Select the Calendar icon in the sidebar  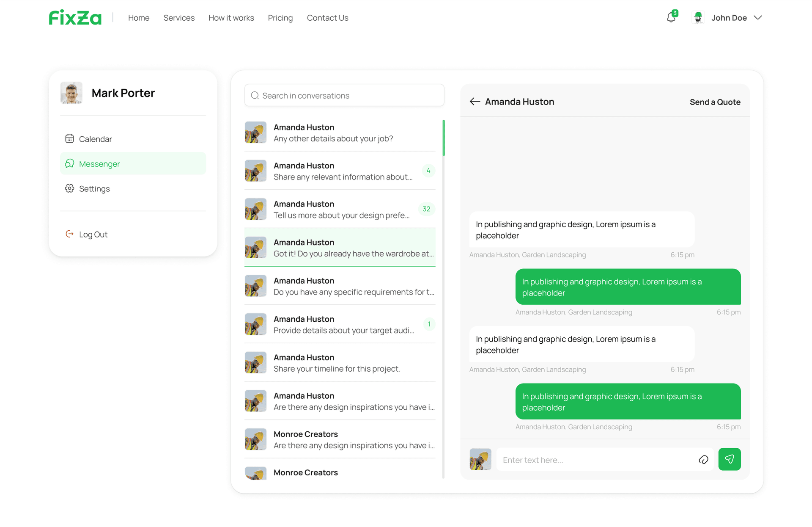pos(69,138)
